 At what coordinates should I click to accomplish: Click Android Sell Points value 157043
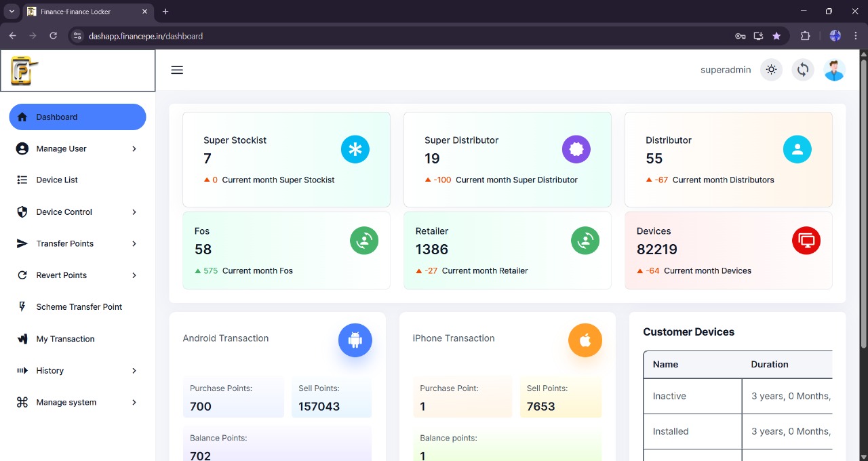click(x=319, y=407)
